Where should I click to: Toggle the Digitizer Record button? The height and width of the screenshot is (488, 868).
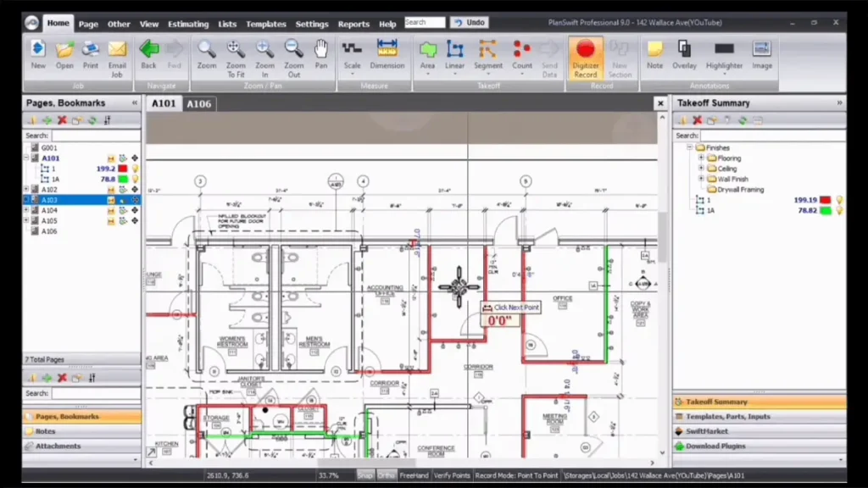tap(585, 58)
